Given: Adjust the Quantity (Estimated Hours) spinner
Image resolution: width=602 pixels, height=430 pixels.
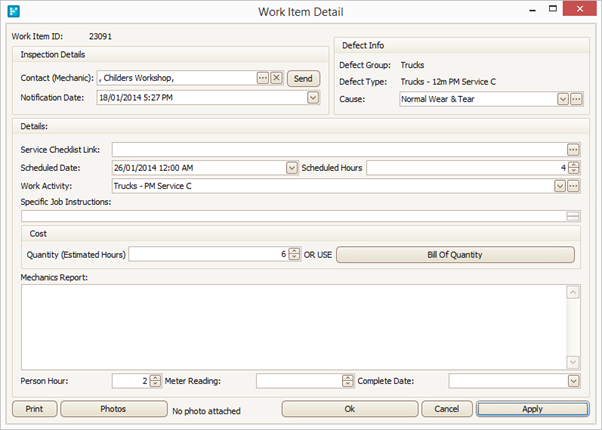Looking at the screenshot, I should [294, 254].
